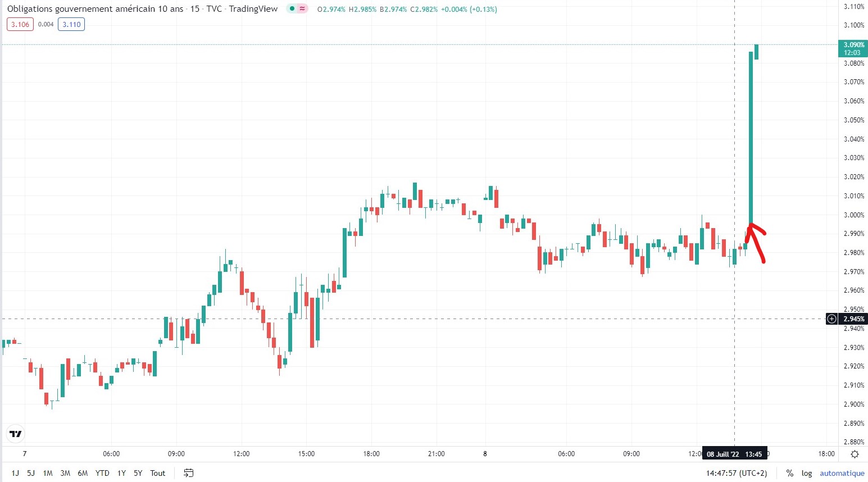868x482 pixels.
Task: Switch to the YTD range
Action: click(102, 473)
